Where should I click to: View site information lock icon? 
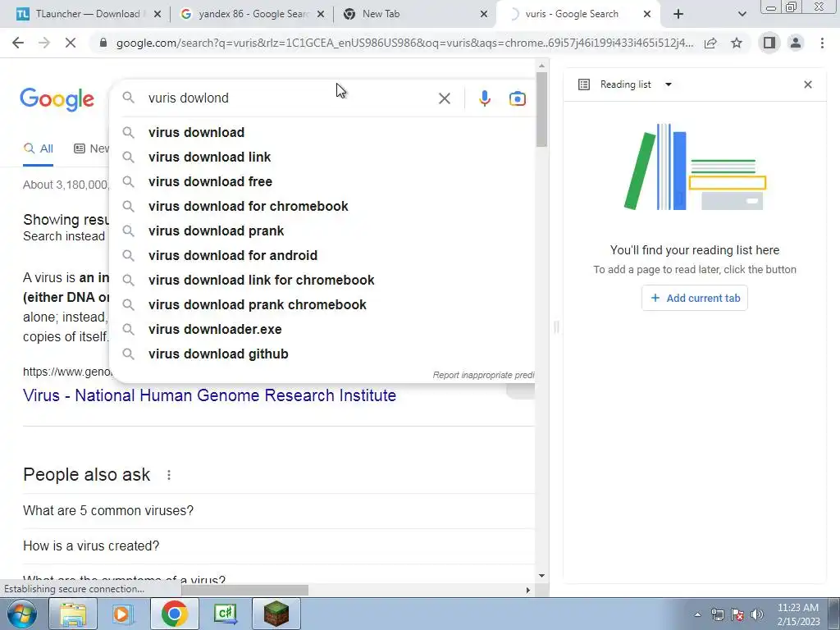point(103,43)
